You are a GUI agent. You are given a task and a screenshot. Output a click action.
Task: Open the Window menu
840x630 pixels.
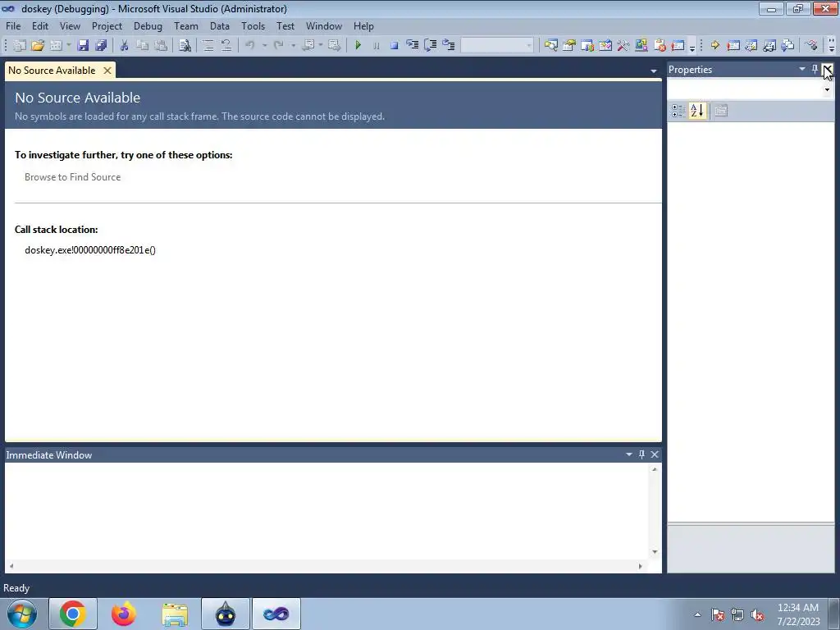[324, 25]
